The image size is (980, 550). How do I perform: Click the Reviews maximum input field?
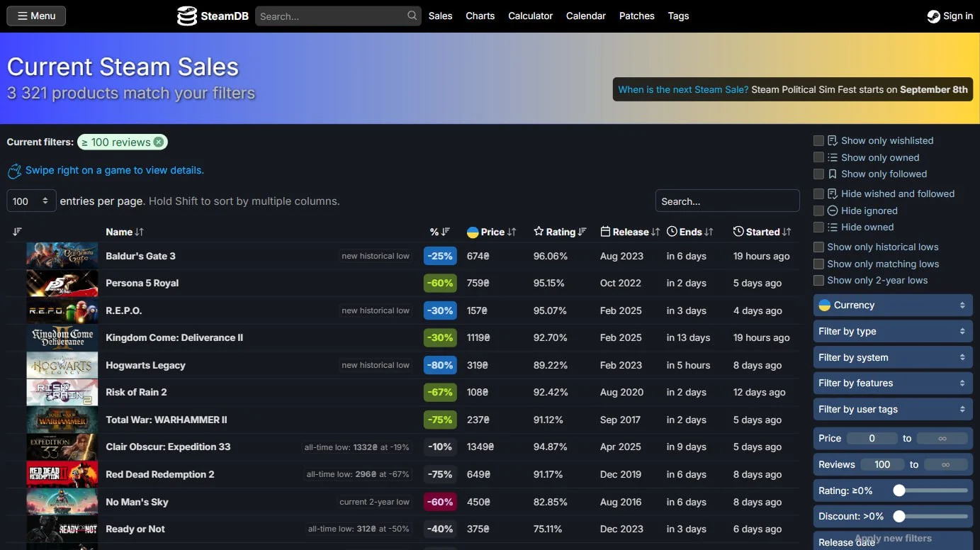(x=945, y=465)
